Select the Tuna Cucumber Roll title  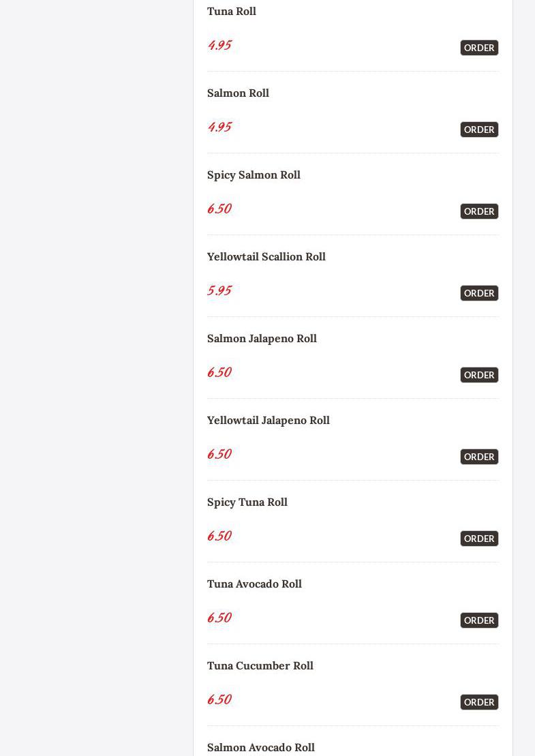[x=260, y=666]
